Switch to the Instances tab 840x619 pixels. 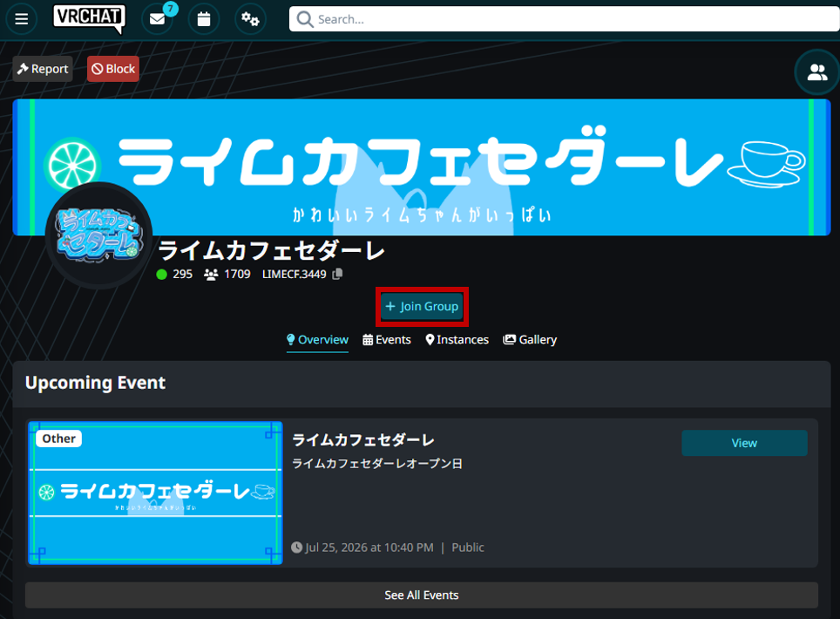pos(457,340)
